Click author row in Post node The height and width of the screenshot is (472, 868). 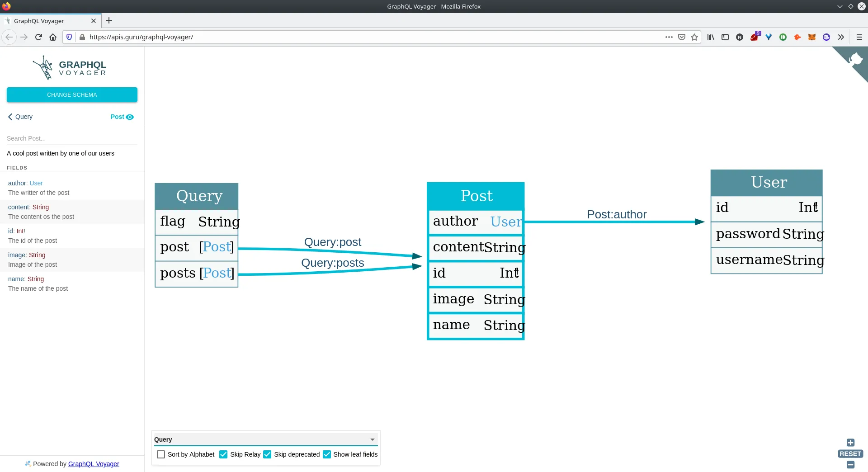point(476,222)
